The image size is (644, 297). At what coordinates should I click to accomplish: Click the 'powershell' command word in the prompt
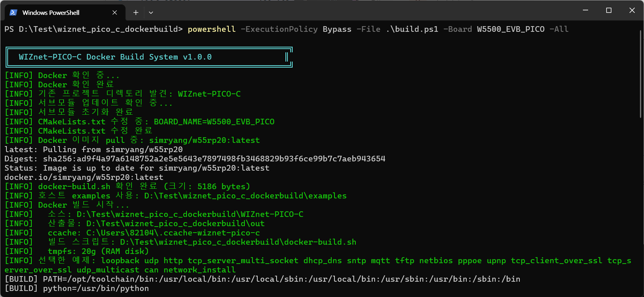211,29
